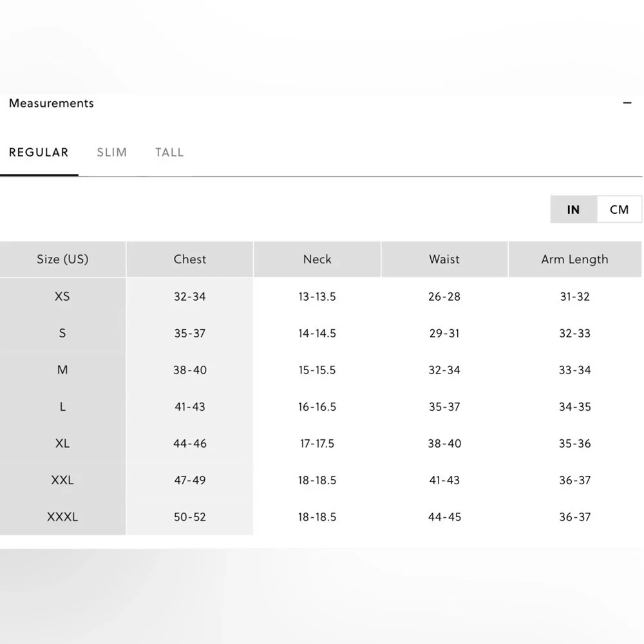Screen dimensions: 644x644
Task: Click the S waist value 29-31
Action: (444, 333)
